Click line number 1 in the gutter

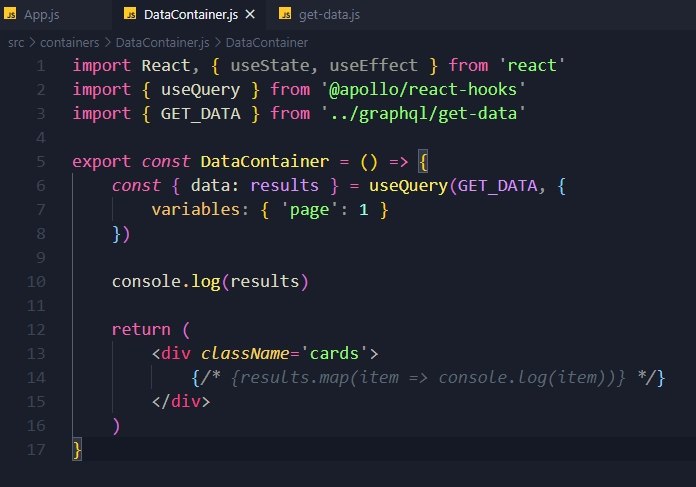[41, 66]
